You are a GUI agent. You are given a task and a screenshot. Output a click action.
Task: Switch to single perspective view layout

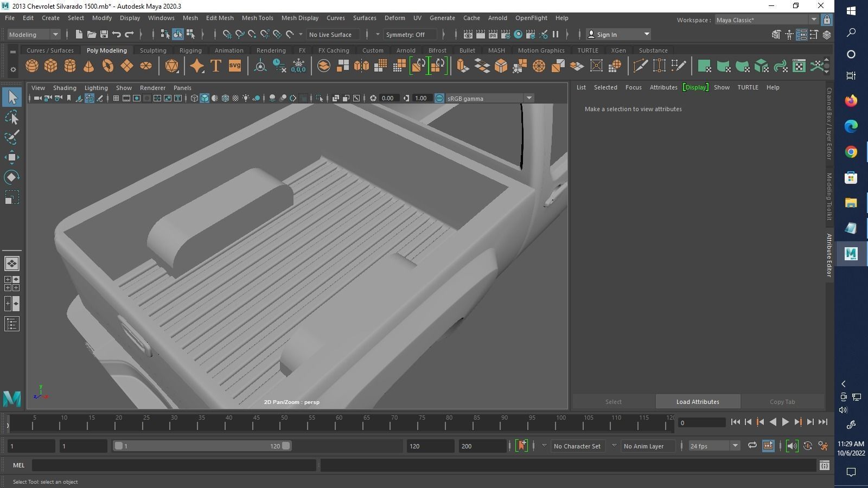(x=11, y=264)
